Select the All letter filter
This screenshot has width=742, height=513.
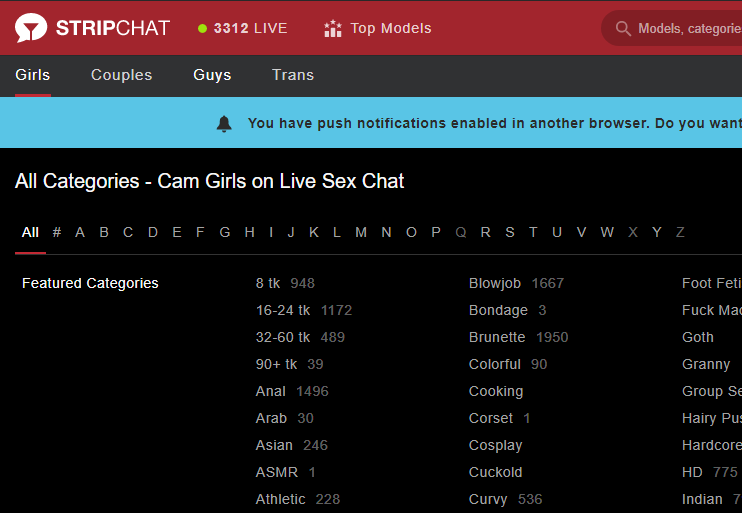[30, 232]
